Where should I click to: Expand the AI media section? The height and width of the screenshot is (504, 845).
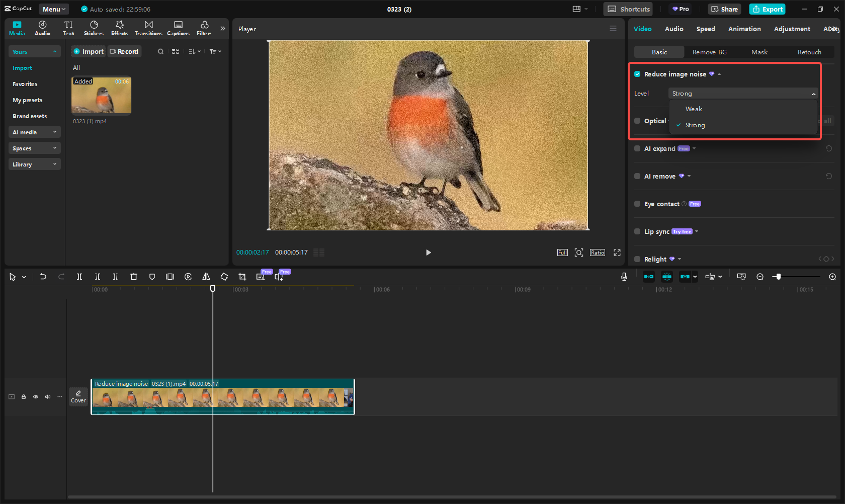(34, 132)
